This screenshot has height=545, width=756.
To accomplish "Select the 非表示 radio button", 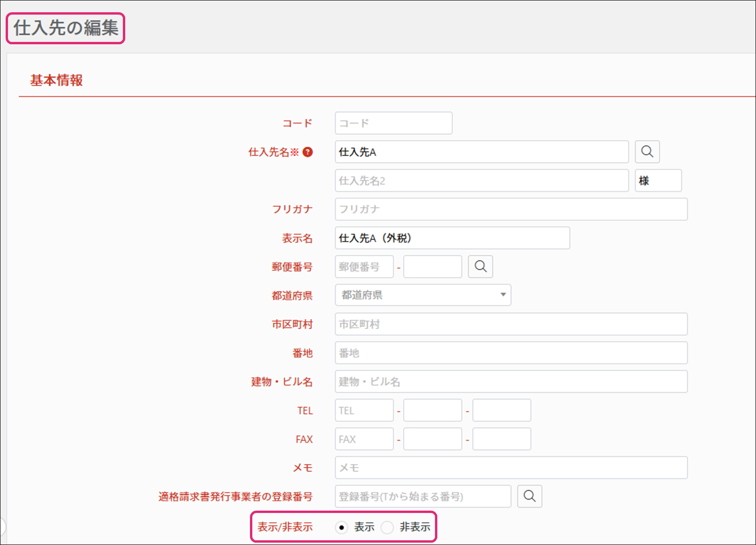I will [x=387, y=528].
